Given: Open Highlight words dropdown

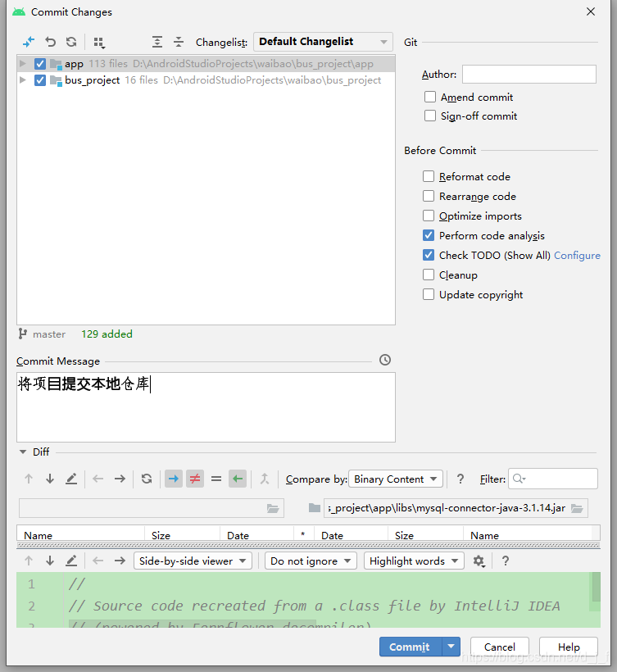Looking at the screenshot, I should coord(414,561).
